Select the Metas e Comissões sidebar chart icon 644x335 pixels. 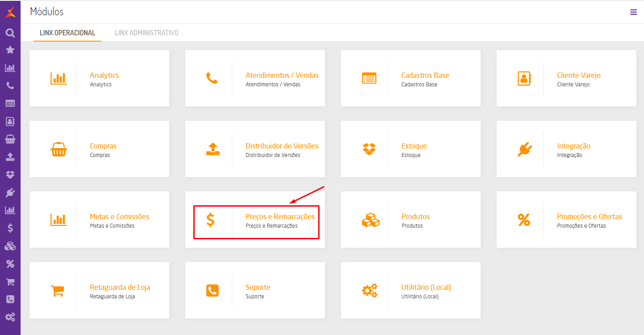coord(10,210)
